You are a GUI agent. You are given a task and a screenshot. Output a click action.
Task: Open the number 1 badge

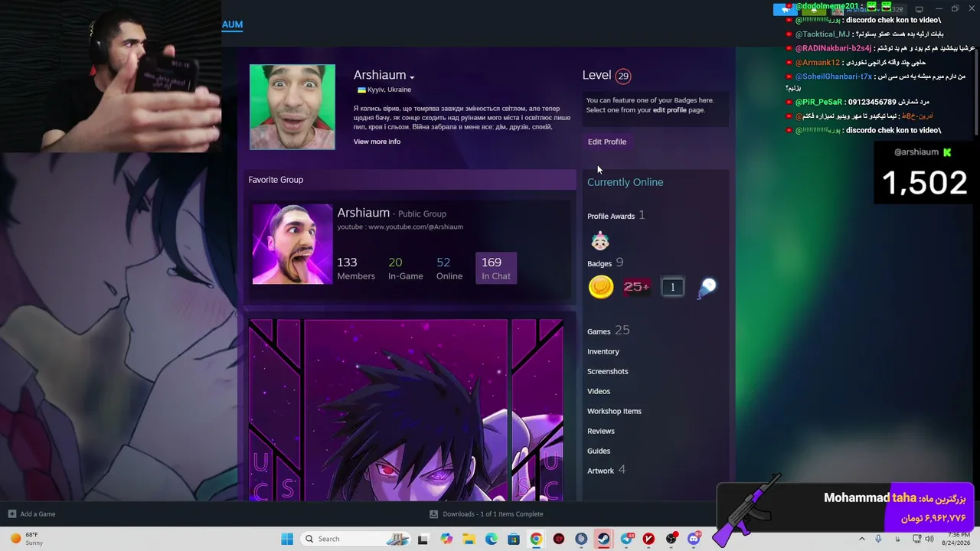(x=672, y=287)
